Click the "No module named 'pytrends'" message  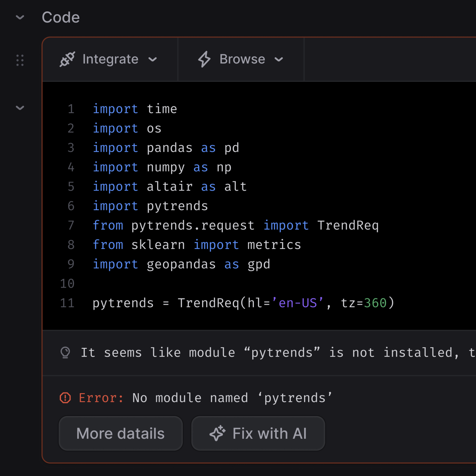[232, 398]
